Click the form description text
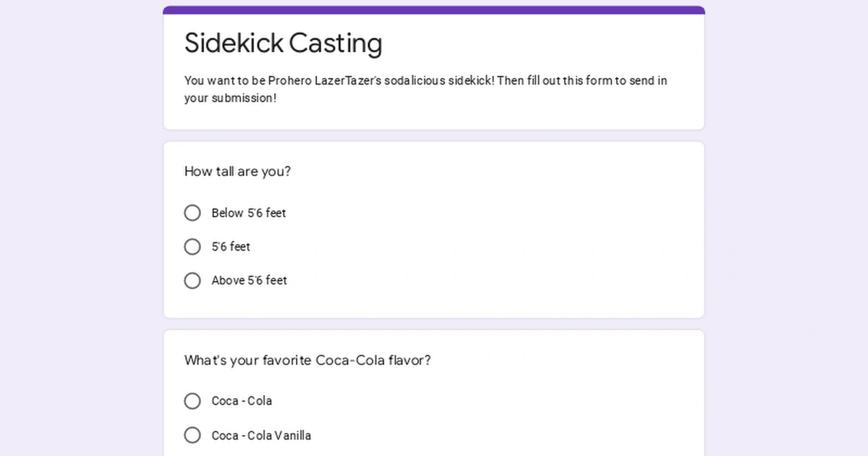 pyautogui.click(x=425, y=89)
